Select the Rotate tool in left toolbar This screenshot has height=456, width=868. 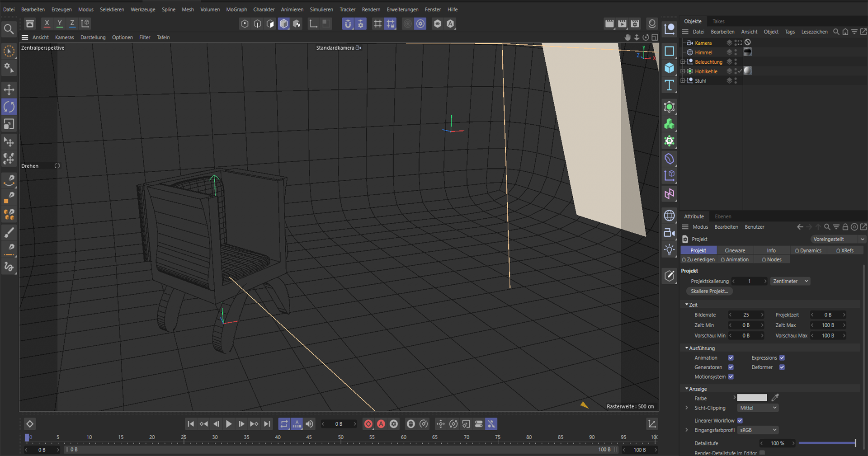(x=9, y=107)
